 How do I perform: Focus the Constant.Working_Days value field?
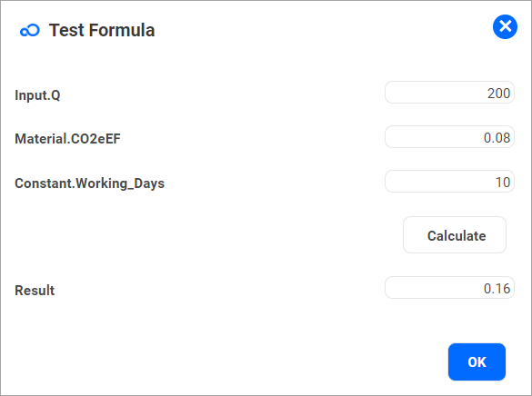pyautogui.click(x=449, y=182)
